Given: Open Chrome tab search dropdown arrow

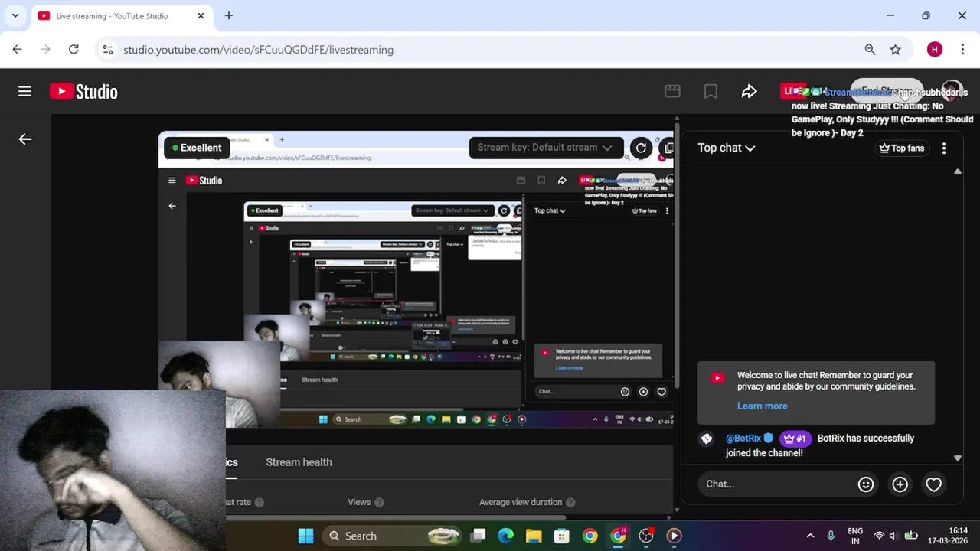Looking at the screenshot, I should [15, 15].
